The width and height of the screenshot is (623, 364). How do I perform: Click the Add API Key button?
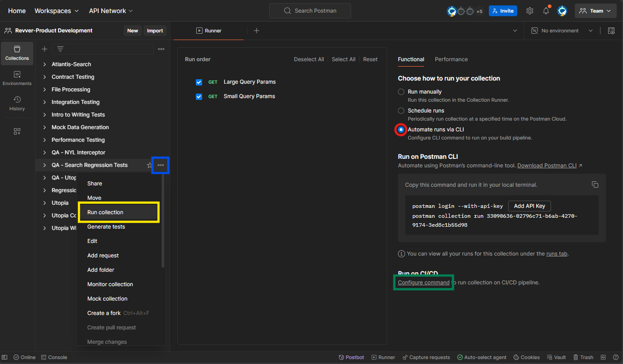(529, 206)
